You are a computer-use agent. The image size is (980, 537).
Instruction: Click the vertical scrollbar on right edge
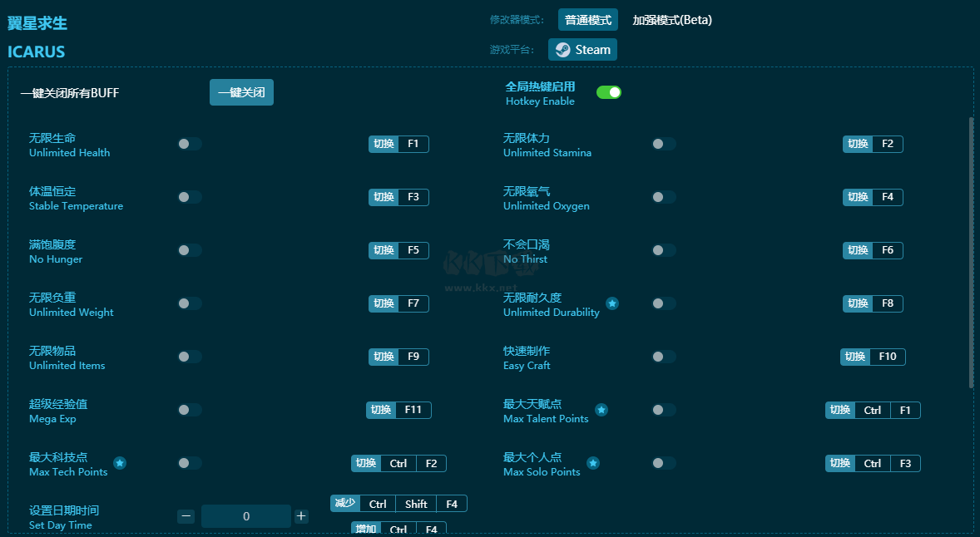pyautogui.click(x=971, y=253)
